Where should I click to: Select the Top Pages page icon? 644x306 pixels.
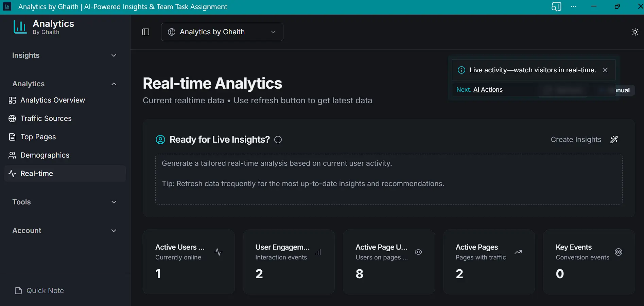12,137
